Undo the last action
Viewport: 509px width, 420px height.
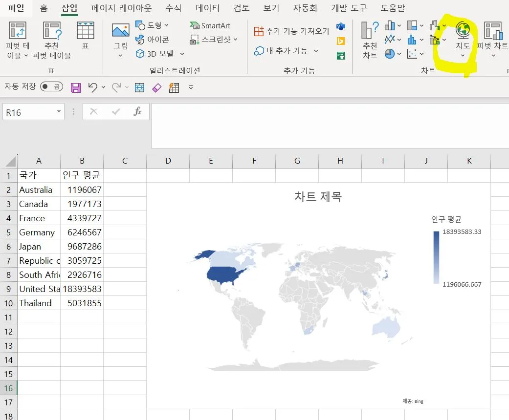coord(93,87)
